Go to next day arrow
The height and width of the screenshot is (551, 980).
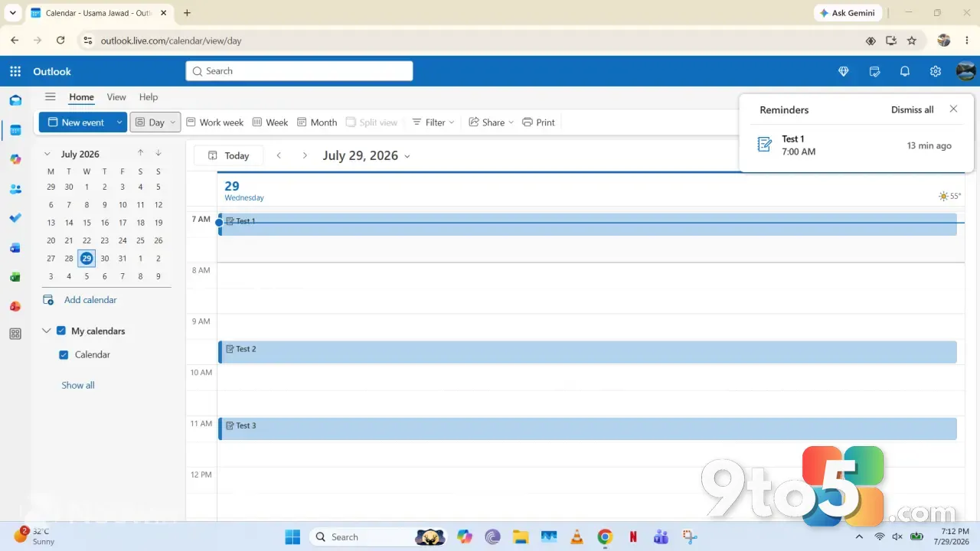pyautogui.click(x=305, y=155)
